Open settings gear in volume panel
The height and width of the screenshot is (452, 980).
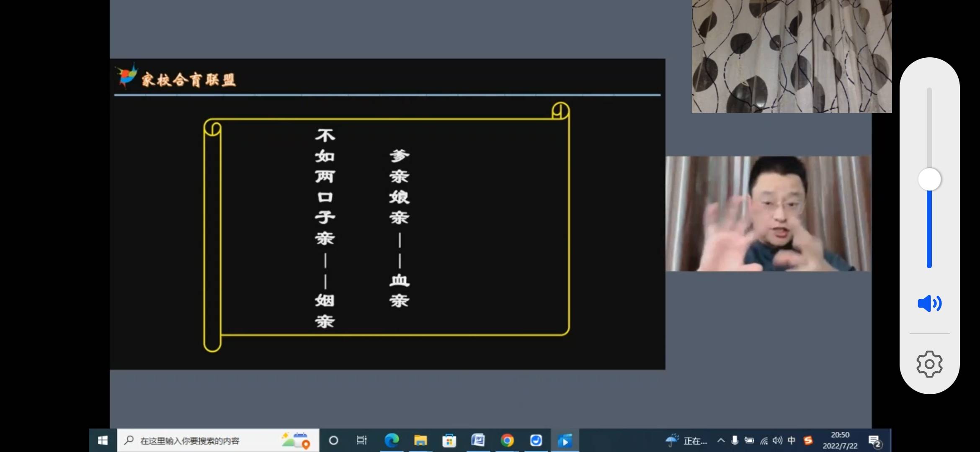point(929,364)
